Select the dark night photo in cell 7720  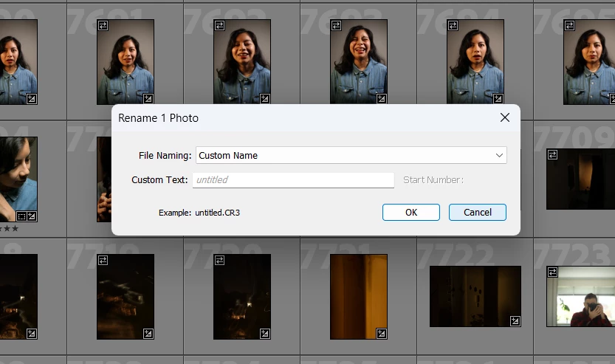tap(242, 297)
